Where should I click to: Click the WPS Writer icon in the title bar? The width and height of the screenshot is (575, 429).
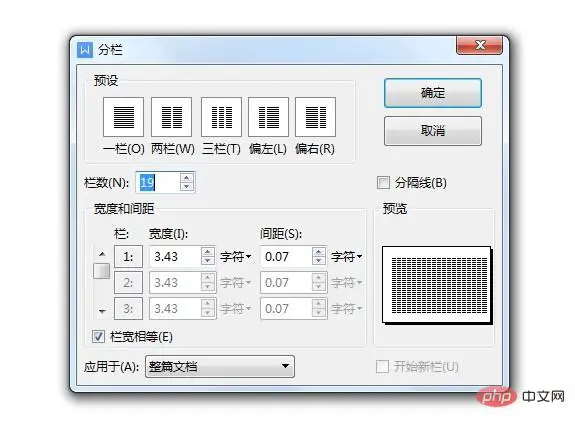(x=85, y=50)
